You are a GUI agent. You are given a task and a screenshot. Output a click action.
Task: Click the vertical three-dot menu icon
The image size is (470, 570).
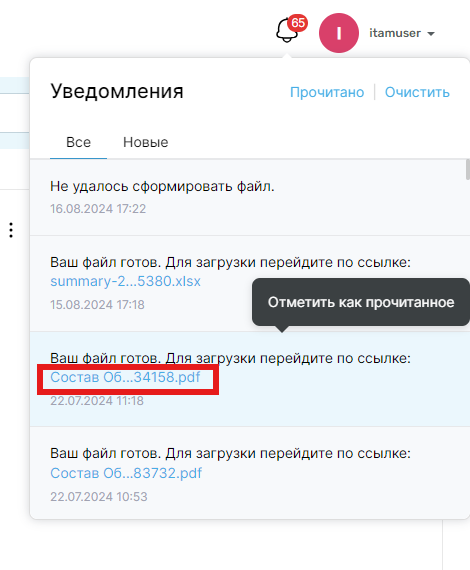(11, 230)
